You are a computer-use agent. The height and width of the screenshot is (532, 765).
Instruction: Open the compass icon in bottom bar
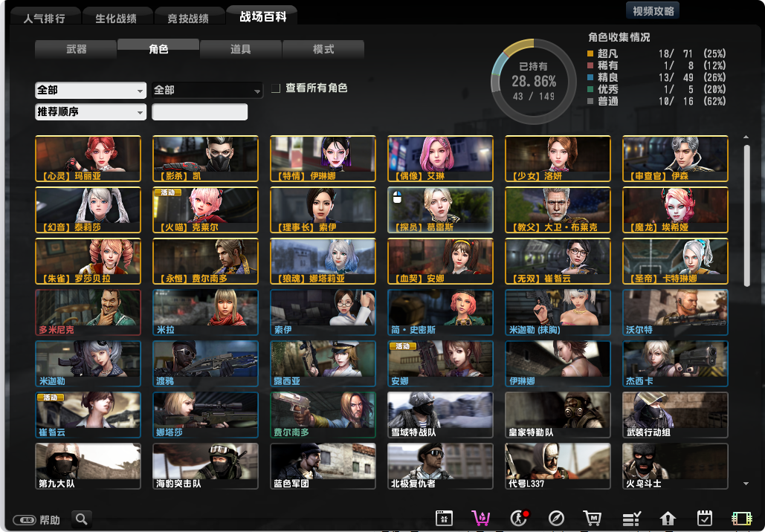coord(556,519)
